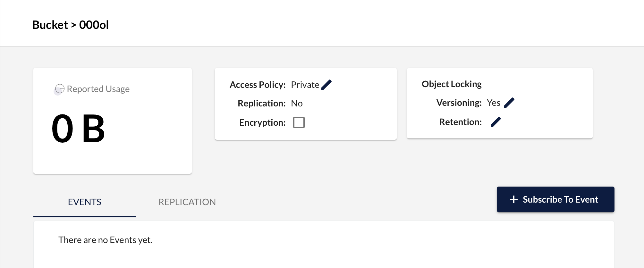Go back via Bucket breadcrumb link
644x268 pixels.
coord(50,25)
